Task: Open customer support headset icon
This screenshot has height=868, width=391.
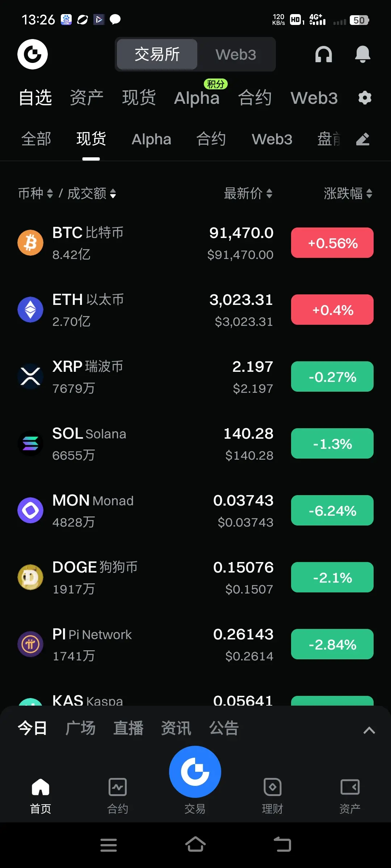Action: pyautogui.click(x=323, y=54)
